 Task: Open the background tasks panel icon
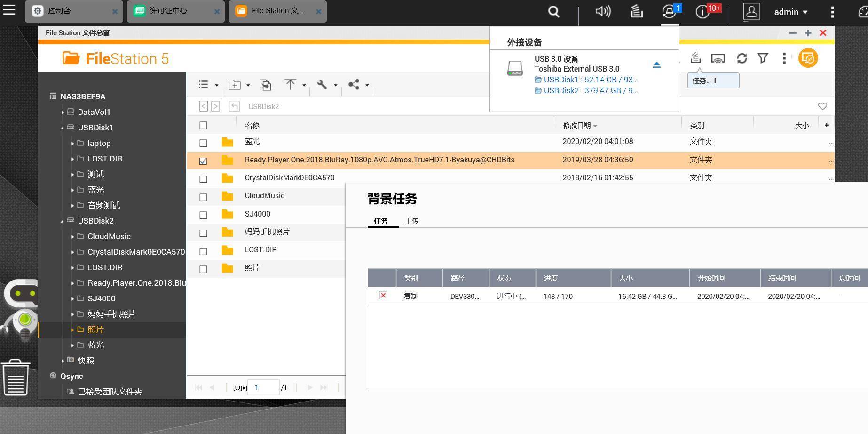(x=695, y=58)
